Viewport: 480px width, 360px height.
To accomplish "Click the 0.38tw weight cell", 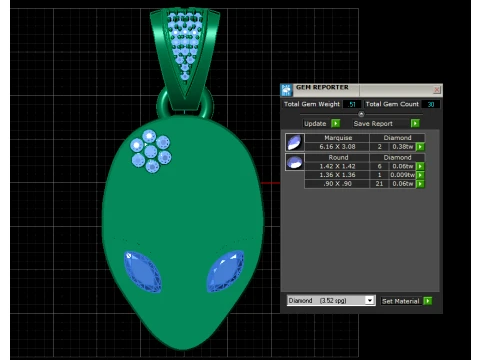I will click(x=402, y=147).
